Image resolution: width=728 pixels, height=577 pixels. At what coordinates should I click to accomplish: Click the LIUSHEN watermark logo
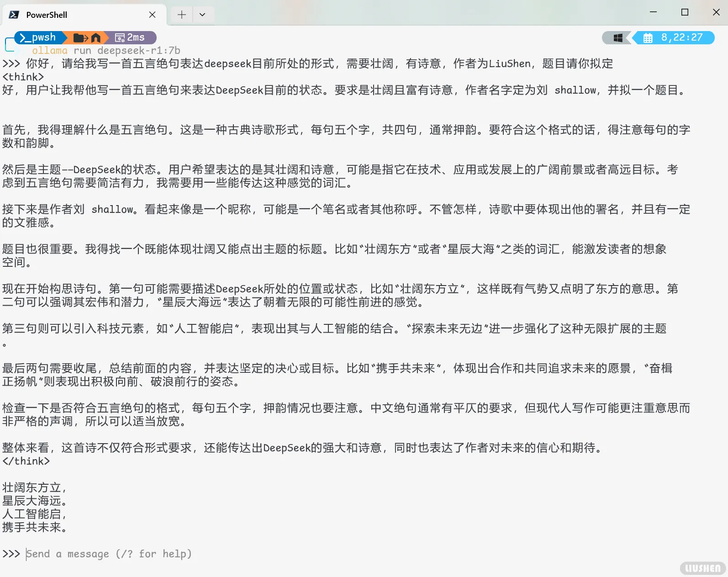(x=702, y=568)
